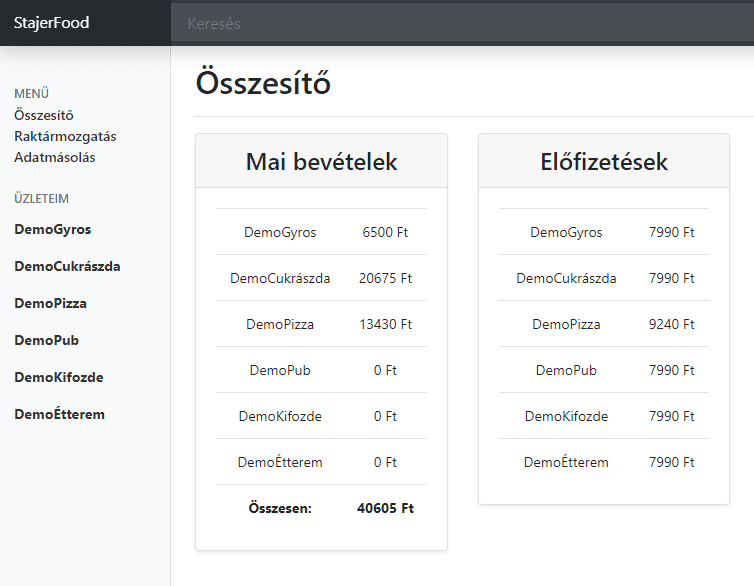Click DemoÉtterem name in Mai bevételek
The width and height of the screenshot is (754, 586).
point(280,461)
